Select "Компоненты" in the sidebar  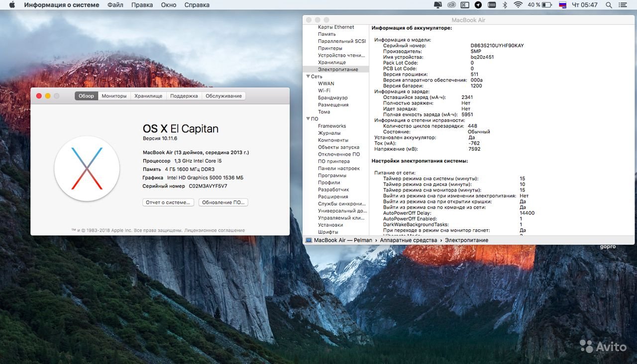point(333,140)
